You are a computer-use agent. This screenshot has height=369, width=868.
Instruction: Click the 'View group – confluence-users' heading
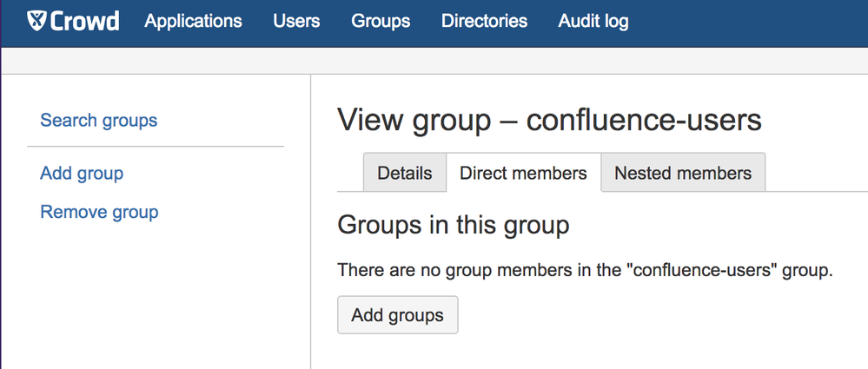click(549, 120)
